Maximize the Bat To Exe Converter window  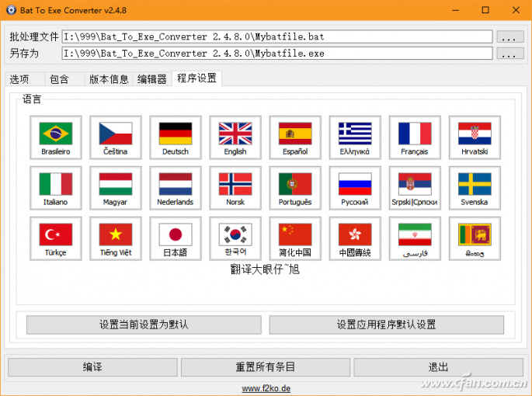485,10
